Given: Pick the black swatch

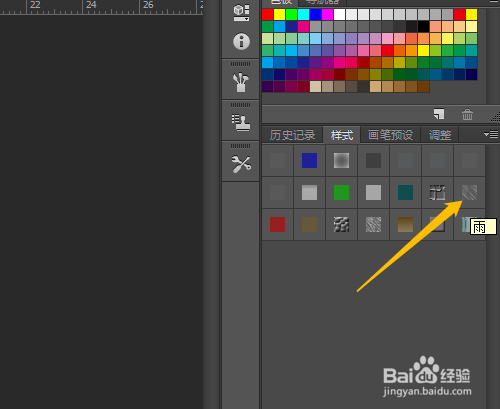Looking at the screenshot, I should (x=423, y=27).
